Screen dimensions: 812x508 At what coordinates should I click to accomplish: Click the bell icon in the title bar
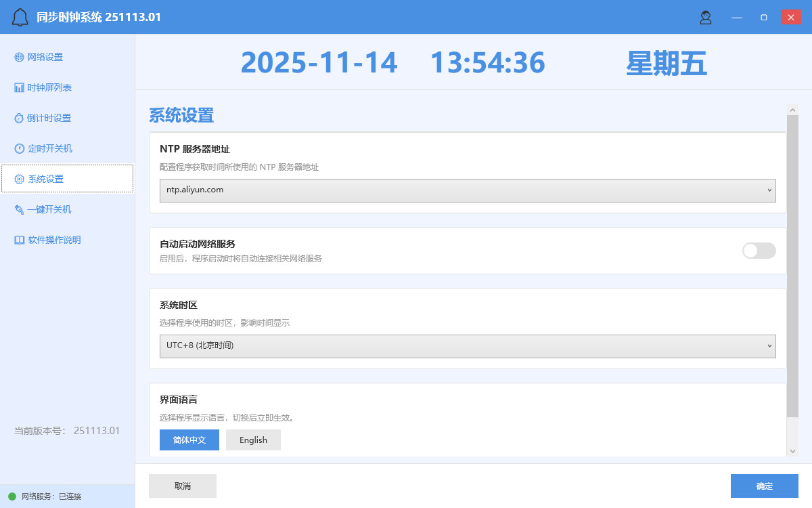click(19, 16)
